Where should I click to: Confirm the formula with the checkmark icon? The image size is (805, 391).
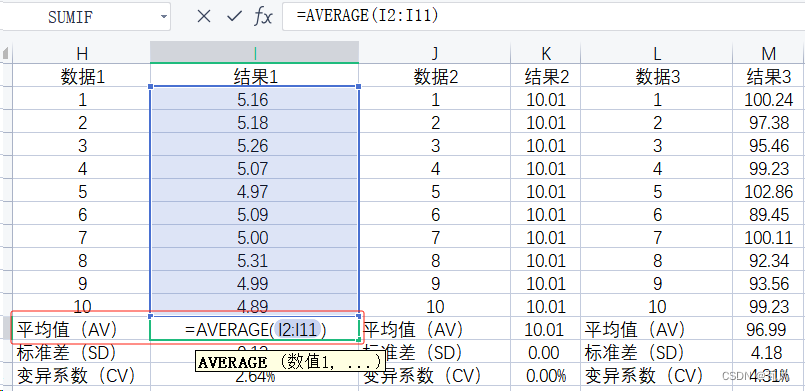click(234, 16)
